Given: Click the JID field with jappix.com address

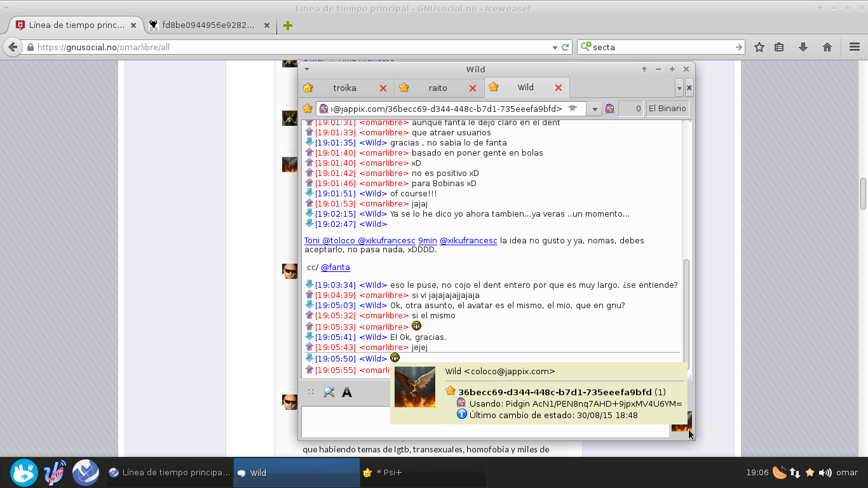Looking at the screenshot, I should 452,109.
